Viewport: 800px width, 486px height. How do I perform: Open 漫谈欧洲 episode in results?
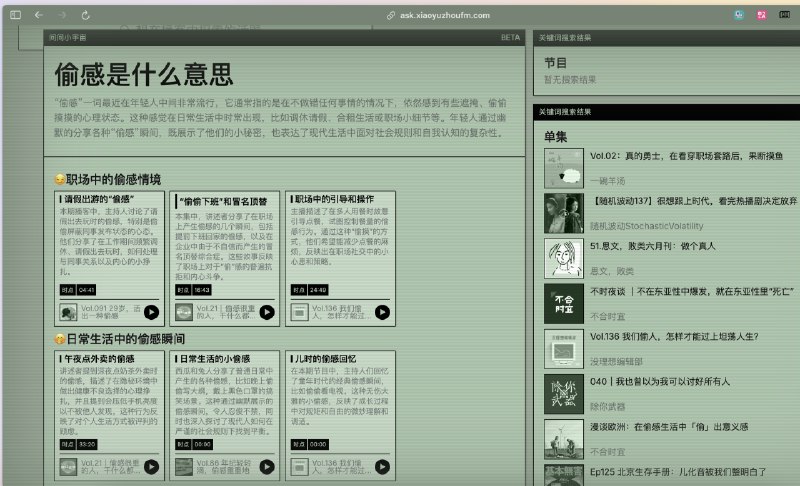(x=669, y=427)
